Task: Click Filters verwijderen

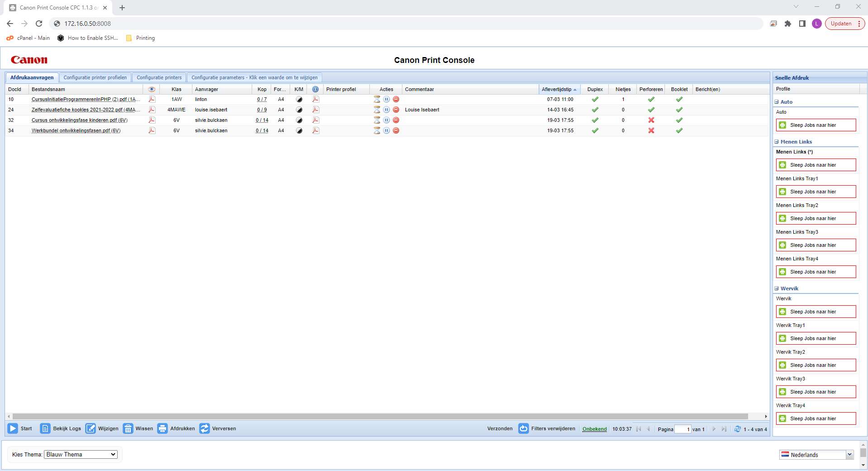Action: [x=547, y=428]
